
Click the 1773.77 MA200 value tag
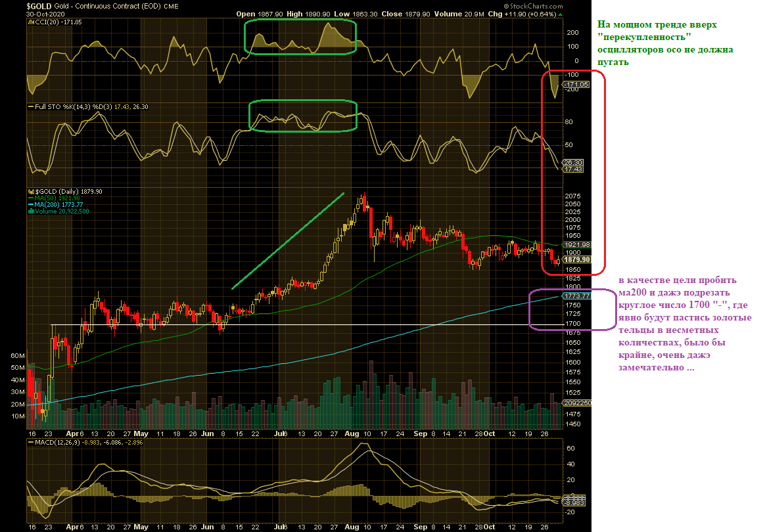pos(577,296)
